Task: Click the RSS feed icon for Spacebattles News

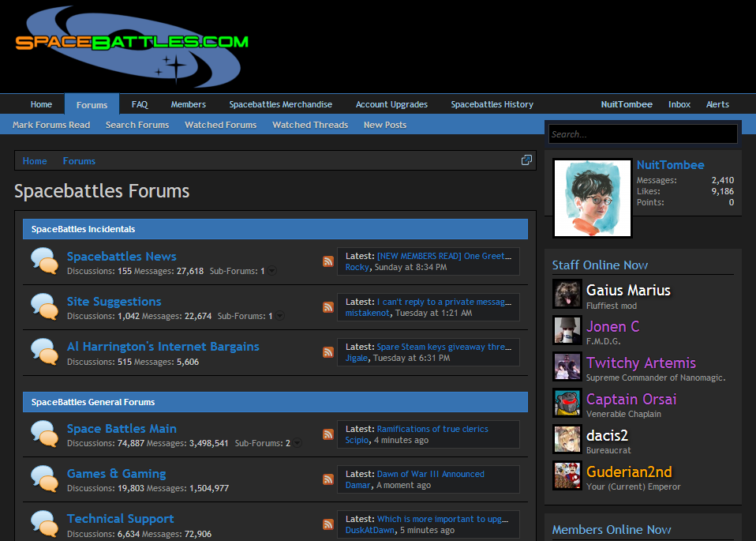Action: [327, 261]
